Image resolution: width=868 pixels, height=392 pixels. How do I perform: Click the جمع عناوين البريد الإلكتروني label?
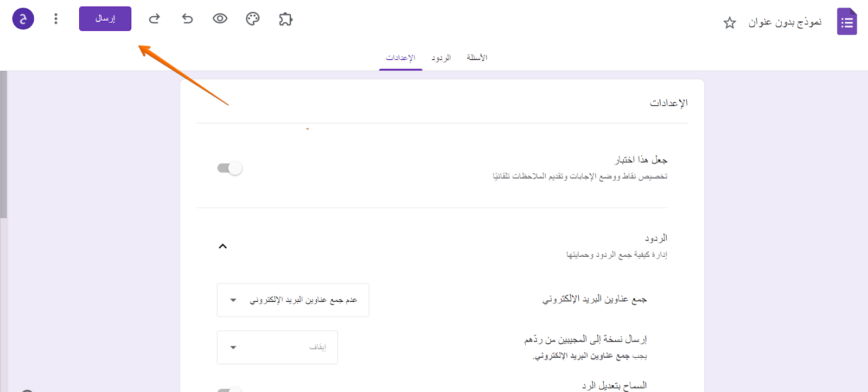click(x=595, y=299)
